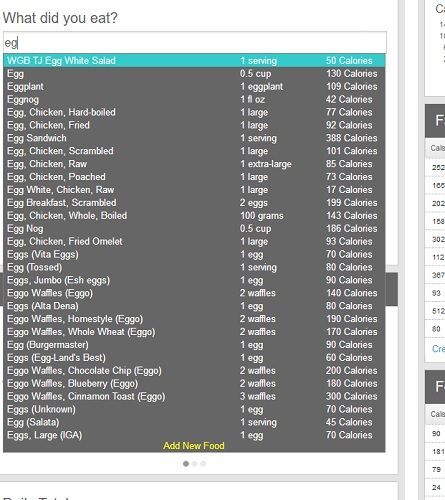This screenshot has height=500, width=445.
Task: Choose Eggo Waffles, Blueberry (Eggo) item
Action: (194, 384)
